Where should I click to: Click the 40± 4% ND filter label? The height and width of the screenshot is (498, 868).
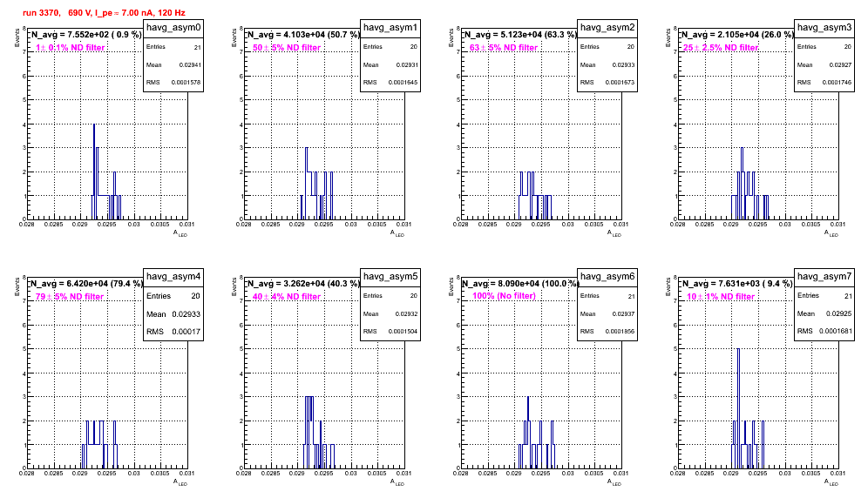287,297
